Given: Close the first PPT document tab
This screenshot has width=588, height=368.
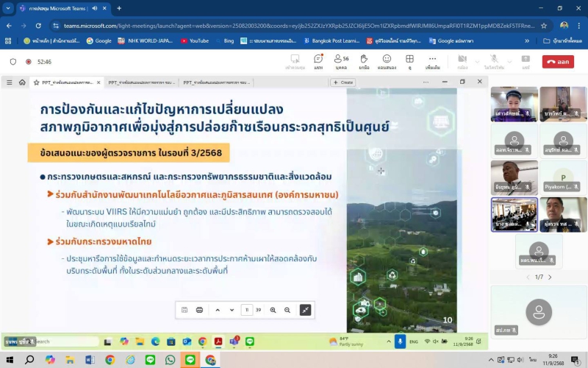Looking at the screenshot, I should (98, 82).
